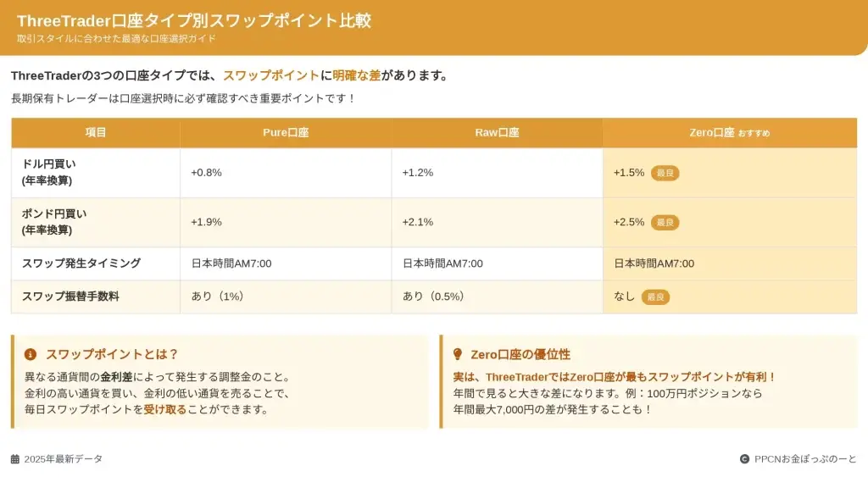Click the あり（1%） cell under Pure口座

[217, 297]
